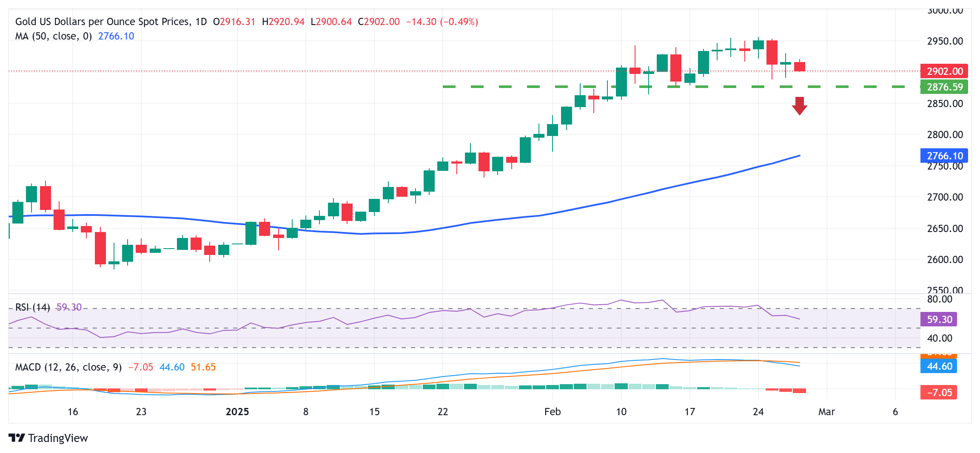
Task: Click the red -7.05 histogram axis tag
Action: [938, 392]
